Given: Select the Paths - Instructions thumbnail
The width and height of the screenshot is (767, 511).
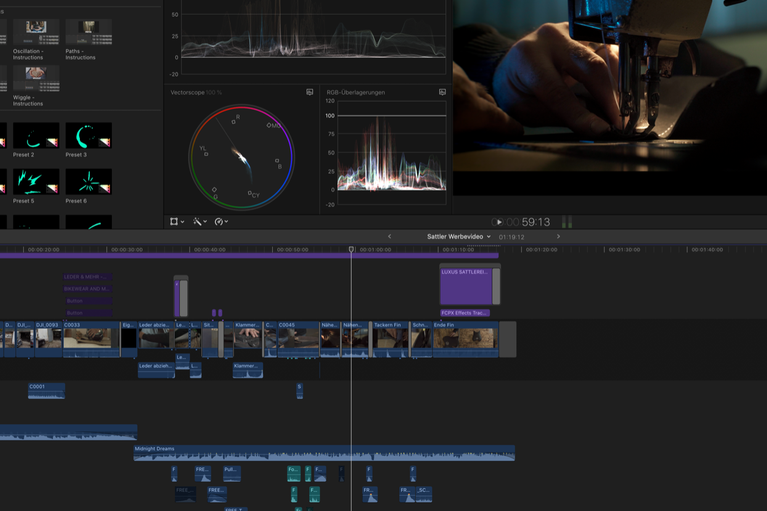Looking at the screenshot, I should pyautogui.click(x=89, y=32).
